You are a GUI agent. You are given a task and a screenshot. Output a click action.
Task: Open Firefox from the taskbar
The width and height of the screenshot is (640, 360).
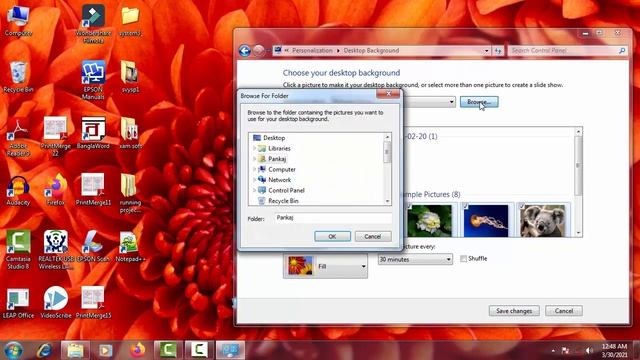[138, 350]
